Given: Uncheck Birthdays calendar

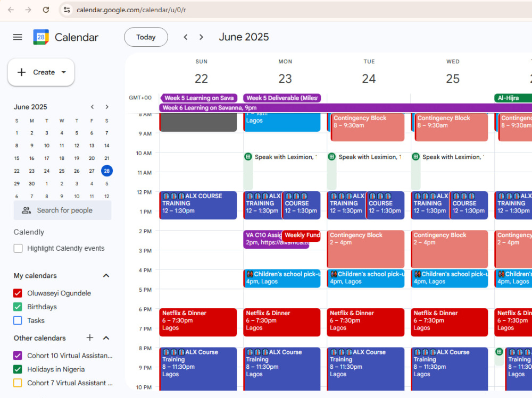Looking at the screenshot, I should (x=18, y=307).
